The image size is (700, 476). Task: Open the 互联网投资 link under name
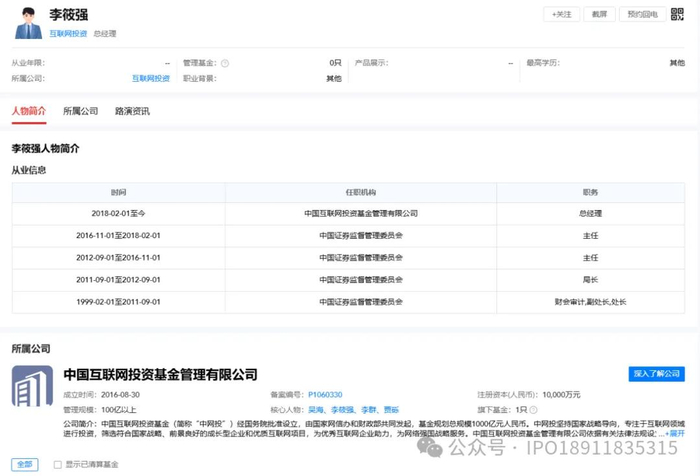coord(68,33)
